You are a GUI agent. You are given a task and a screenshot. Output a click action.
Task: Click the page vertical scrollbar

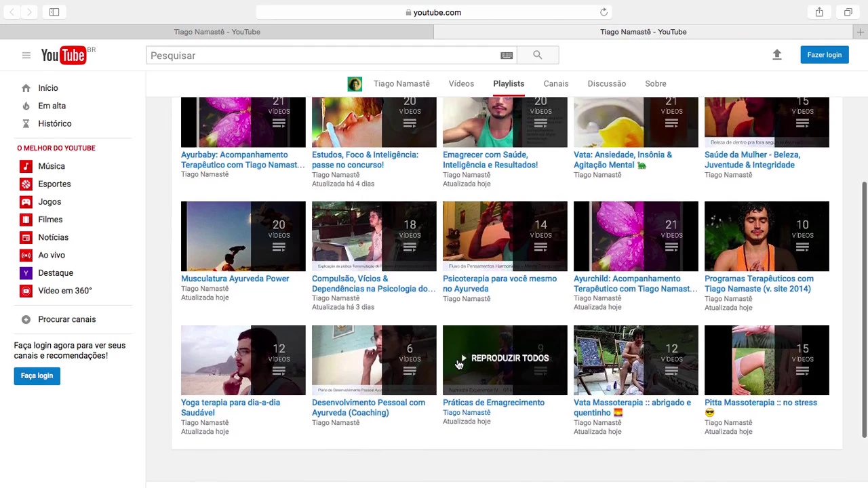click(864, 309)
